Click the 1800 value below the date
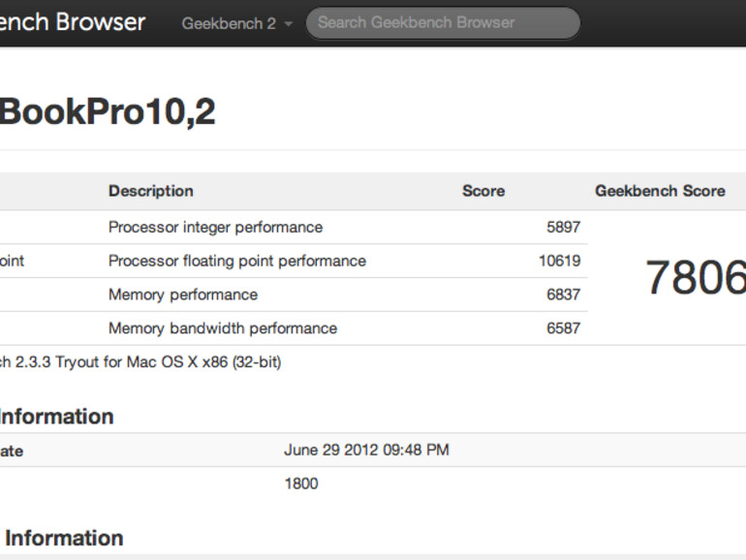The image size is (746, 560). [x=300, y=483]
